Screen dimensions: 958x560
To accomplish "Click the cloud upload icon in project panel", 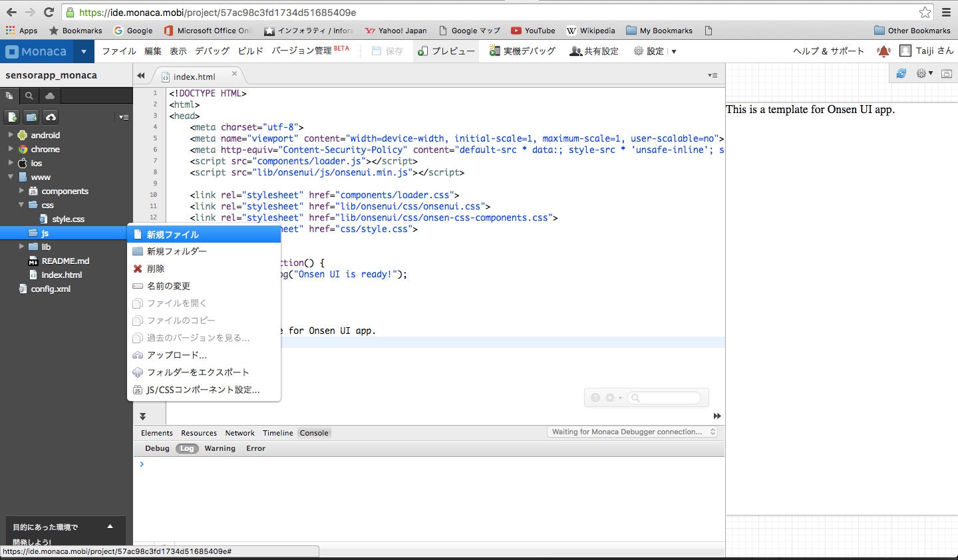I will pos(51,117).
